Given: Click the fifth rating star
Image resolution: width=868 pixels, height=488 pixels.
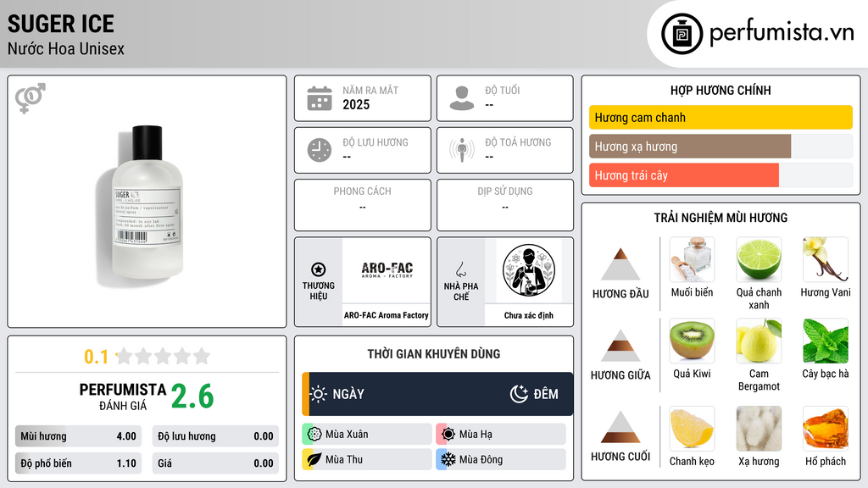Looking at the screenshot, I should pyautogui.click(x=202, y=356).
